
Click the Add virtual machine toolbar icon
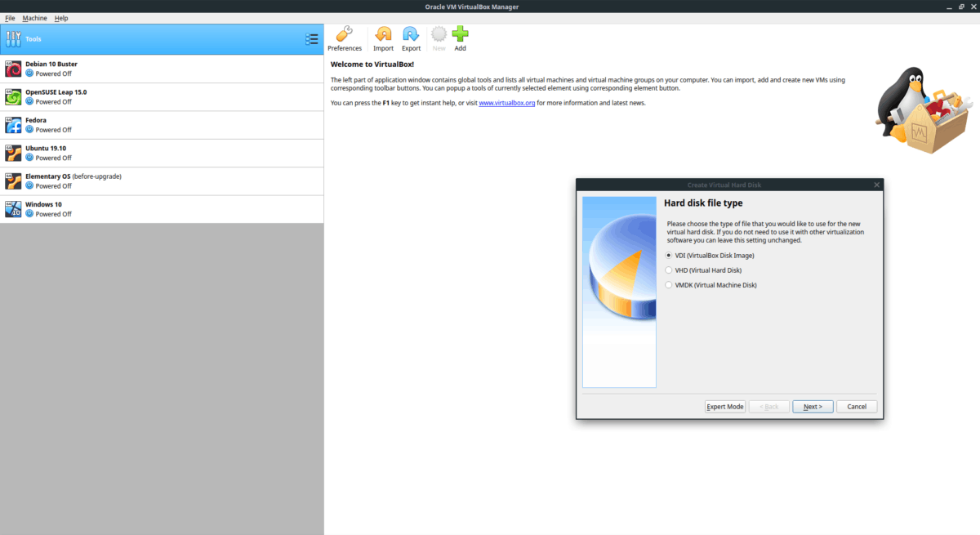(x=460, y=36)
